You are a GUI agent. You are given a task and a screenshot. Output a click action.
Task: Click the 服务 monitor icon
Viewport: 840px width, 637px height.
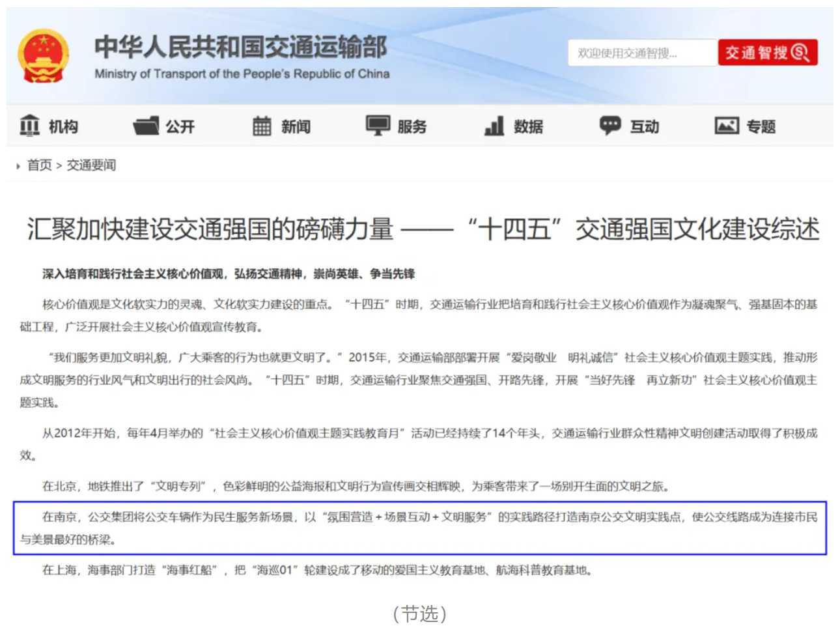378,125
